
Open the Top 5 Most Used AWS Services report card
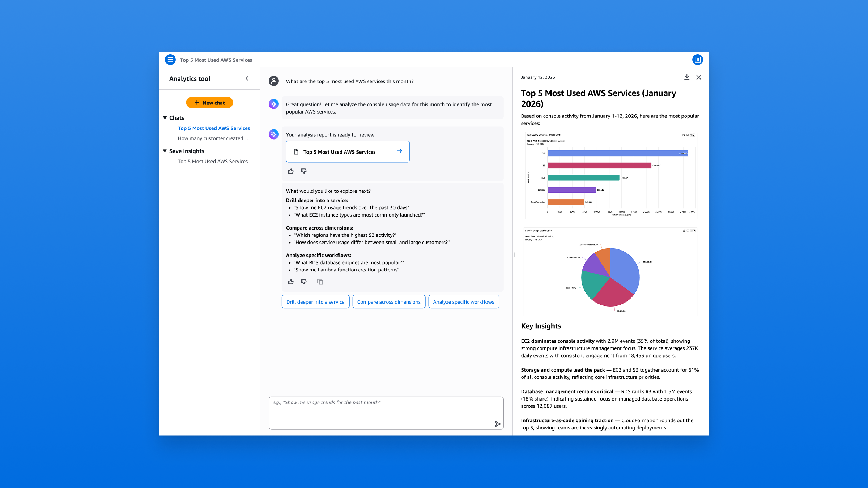click(348, 152)
